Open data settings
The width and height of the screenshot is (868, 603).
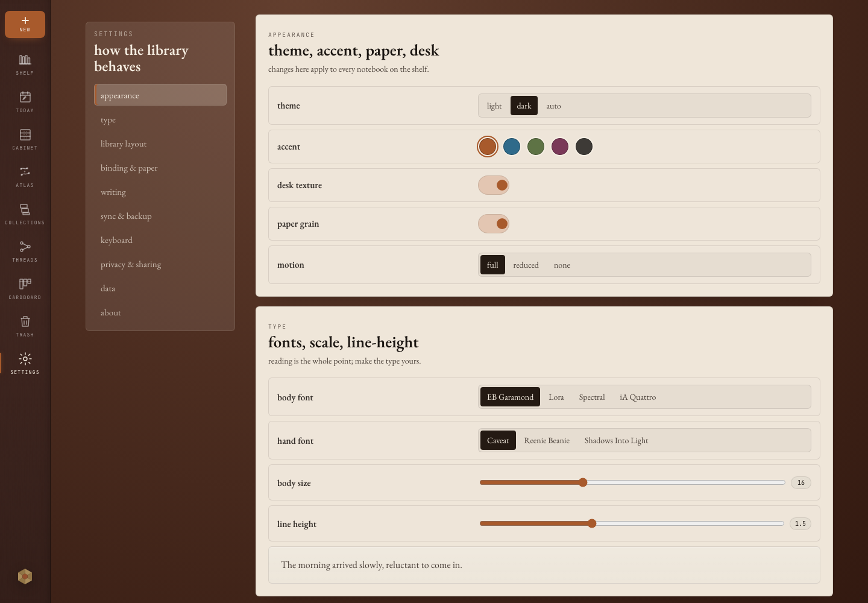160,288
